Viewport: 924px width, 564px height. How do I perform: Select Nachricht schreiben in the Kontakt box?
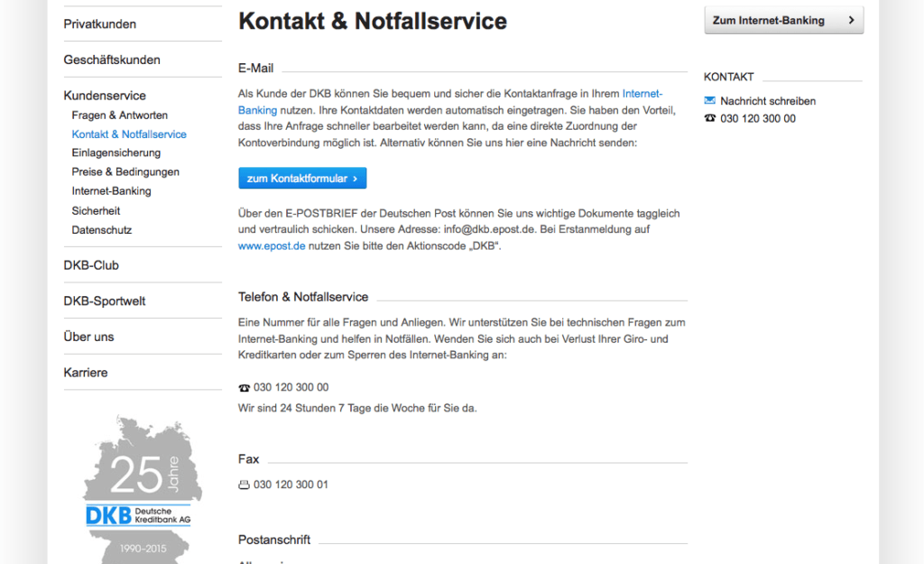point(768,101)
